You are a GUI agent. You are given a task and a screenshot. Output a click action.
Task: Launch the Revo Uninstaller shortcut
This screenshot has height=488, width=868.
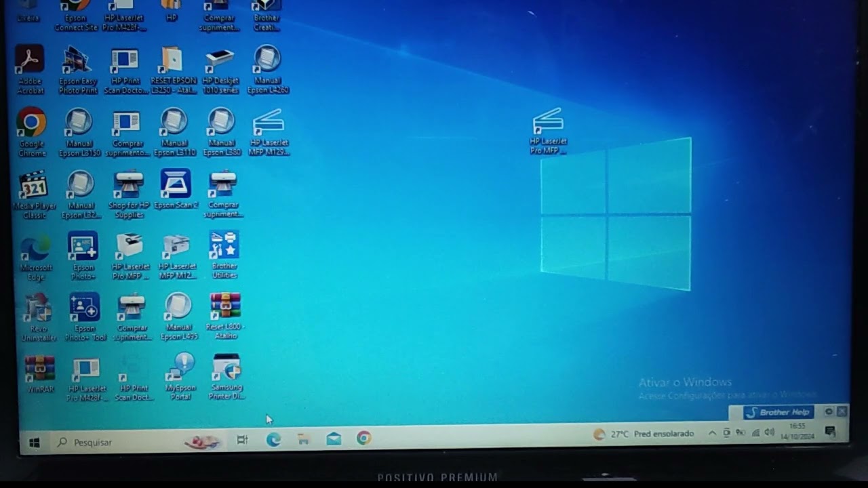[38, 317]
